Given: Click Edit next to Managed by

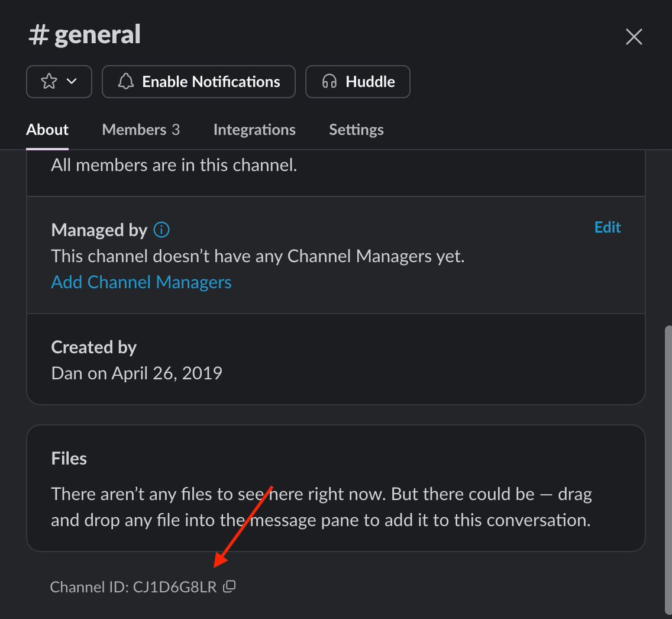Looking at the screenshot, I should tap(608, 227).
